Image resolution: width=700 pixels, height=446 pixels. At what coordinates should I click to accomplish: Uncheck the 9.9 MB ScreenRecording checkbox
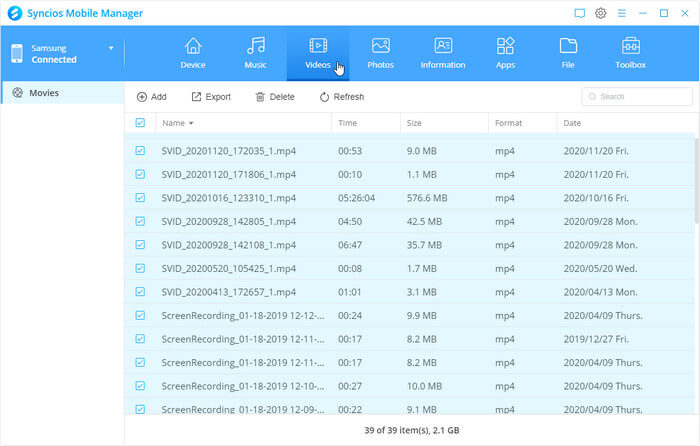coord(140,315)
